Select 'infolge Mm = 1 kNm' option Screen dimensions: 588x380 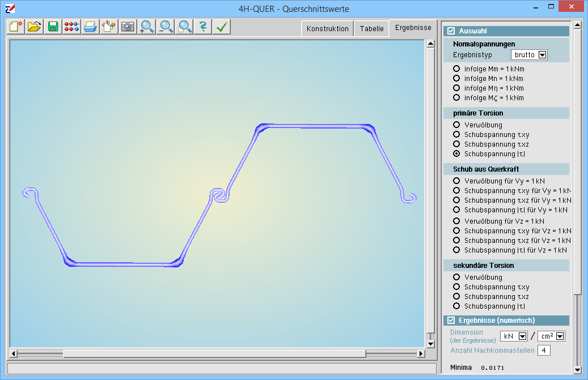click(456, 69)
